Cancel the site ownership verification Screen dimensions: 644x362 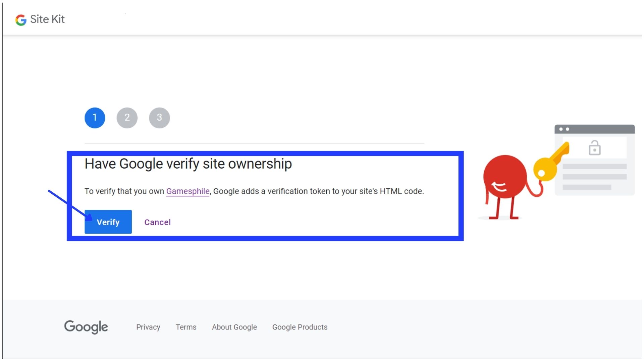coord(157,222)
